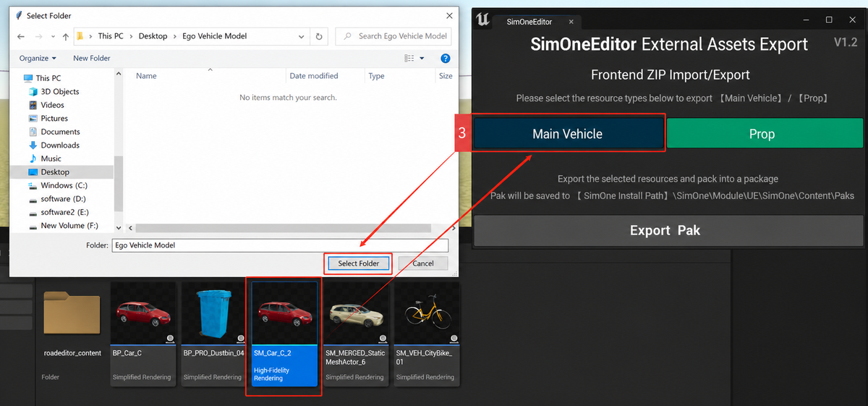Click the Folder name input field
This screenshot has width=868, height=406.
click(x=280, y=245)
